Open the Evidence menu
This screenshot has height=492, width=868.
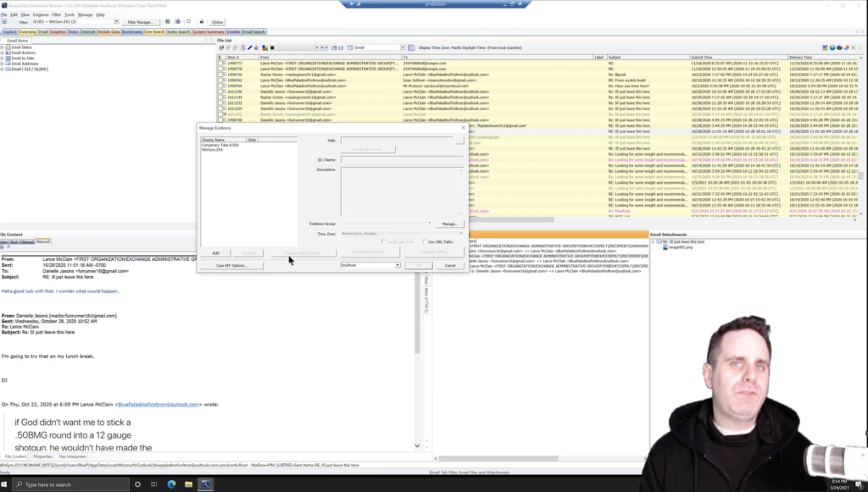click(41, 15)
